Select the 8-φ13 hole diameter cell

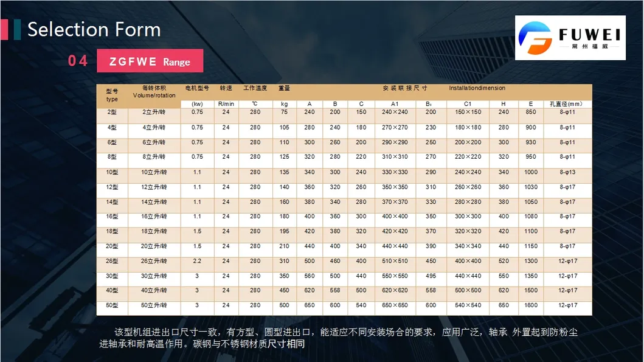pyautogui.click(x=566, y=172)
